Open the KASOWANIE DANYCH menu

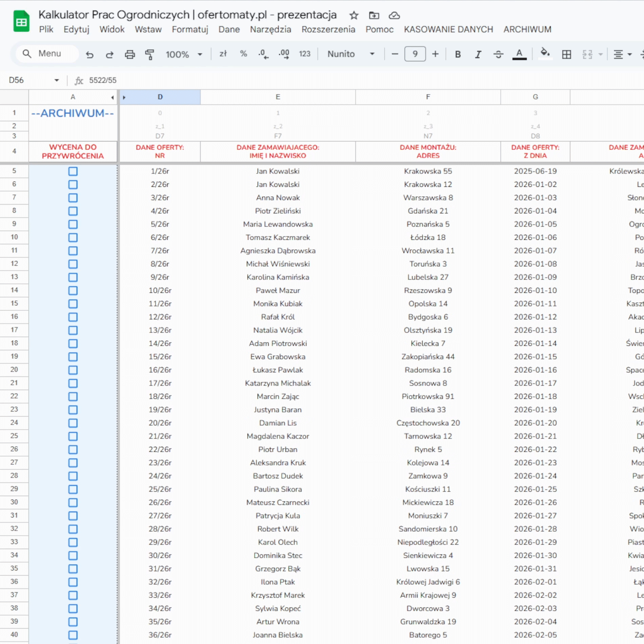(x=448, y=29)
